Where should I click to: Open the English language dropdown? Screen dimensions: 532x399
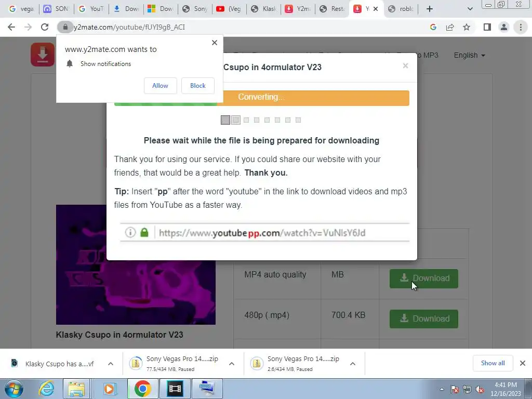(x=469, y=55)
